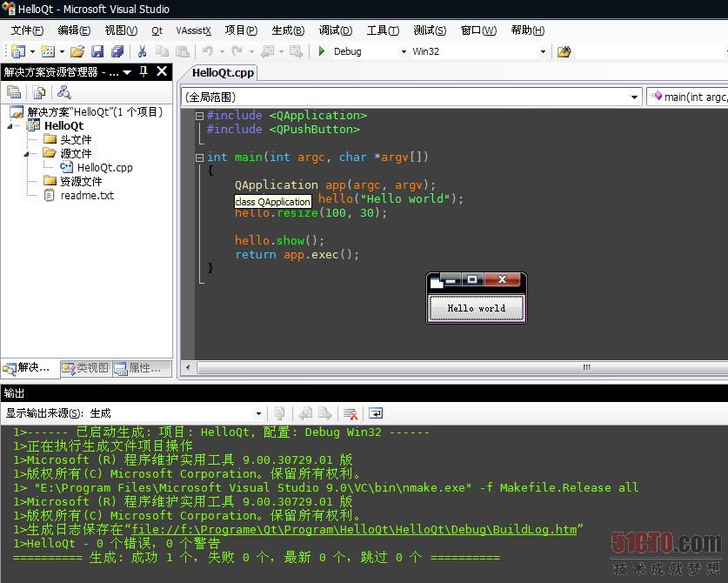Open the 调试(D) debug menu
The height and width of the screenshot is (583, 728).
pos(335,30)
